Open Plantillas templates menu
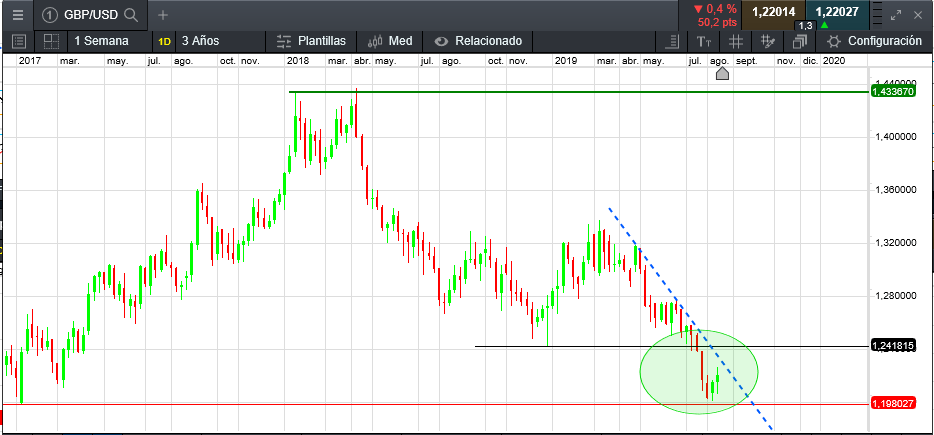 point(312,41)
